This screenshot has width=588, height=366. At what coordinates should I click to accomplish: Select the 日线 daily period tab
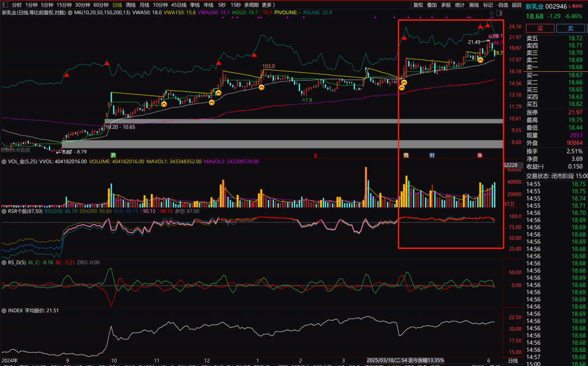pyautogui.click(x=117, y=5)
